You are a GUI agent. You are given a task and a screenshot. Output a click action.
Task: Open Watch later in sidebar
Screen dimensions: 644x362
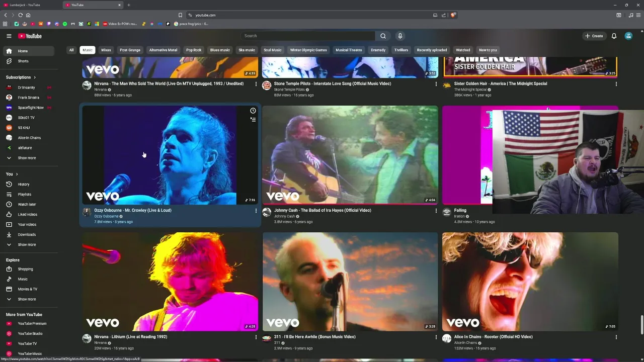pyautogui.click(x=29, y=204)
